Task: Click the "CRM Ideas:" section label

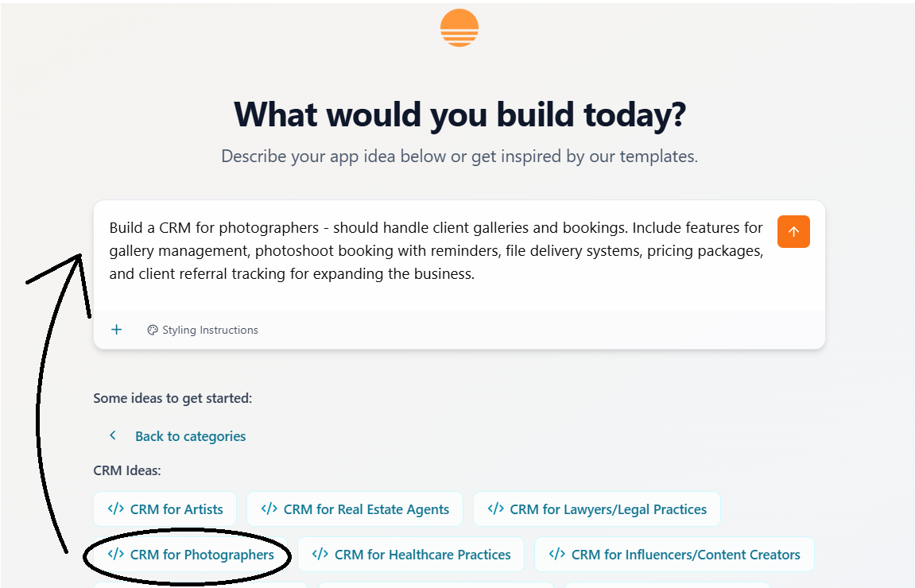Action: (x=127, y=470)
